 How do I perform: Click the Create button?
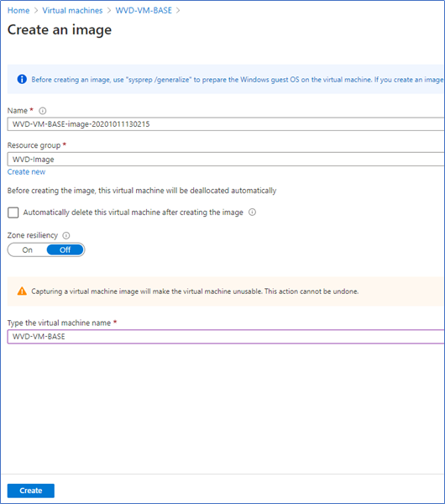[31, 491]
